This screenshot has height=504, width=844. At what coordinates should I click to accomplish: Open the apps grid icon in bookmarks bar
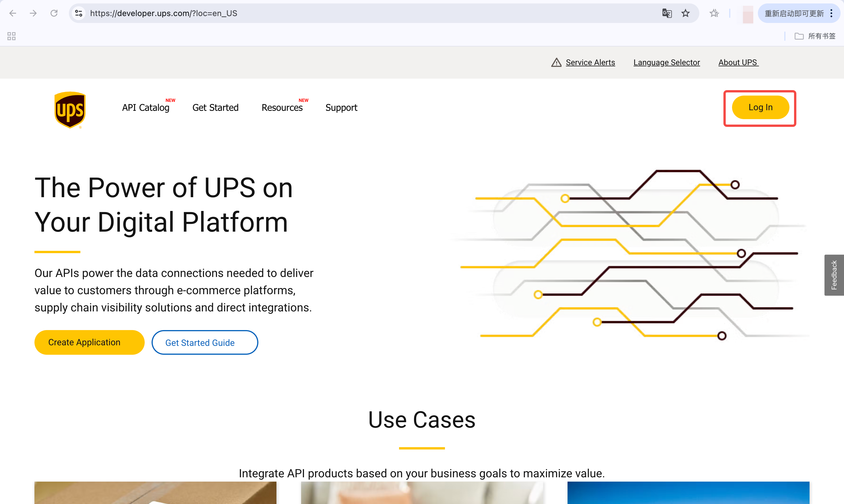click(11, 36)
